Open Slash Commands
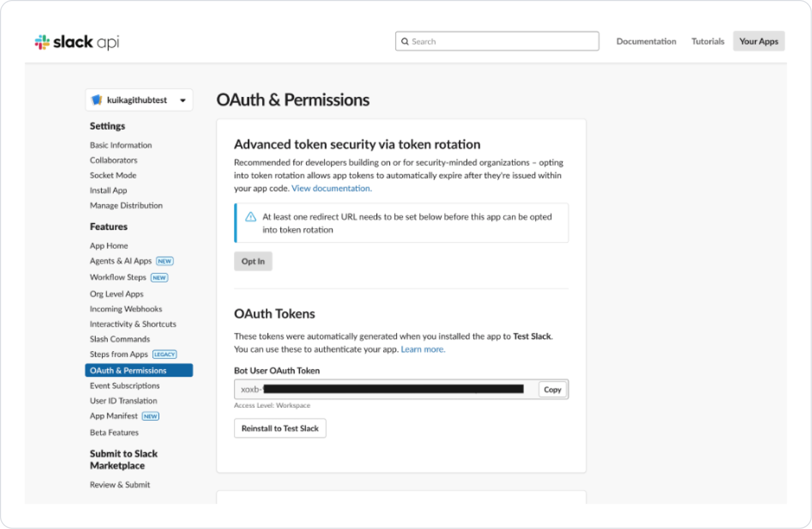812x529 pixels. 120,339
